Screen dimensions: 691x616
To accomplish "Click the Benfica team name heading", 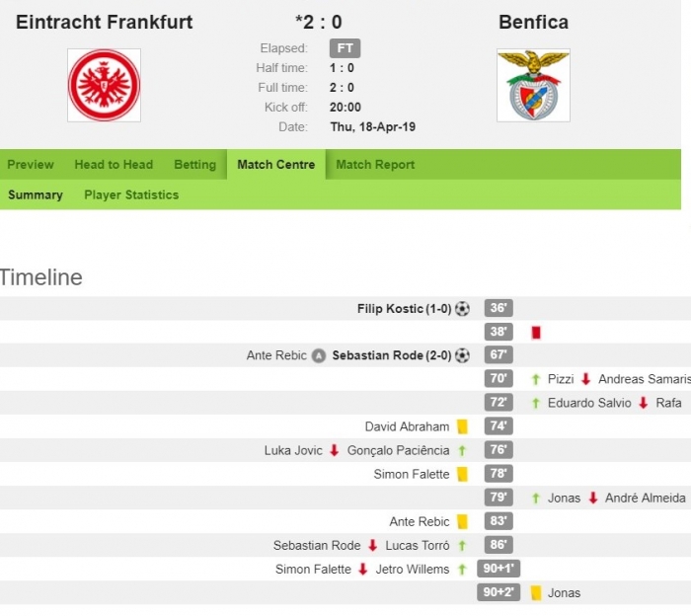I will [533, 22].
